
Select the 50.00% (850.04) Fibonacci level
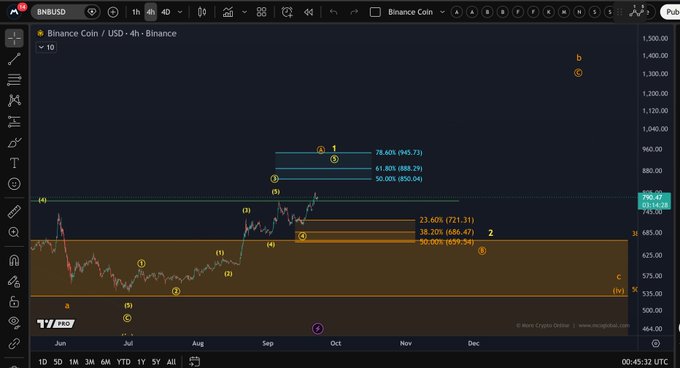coord(399,179)
